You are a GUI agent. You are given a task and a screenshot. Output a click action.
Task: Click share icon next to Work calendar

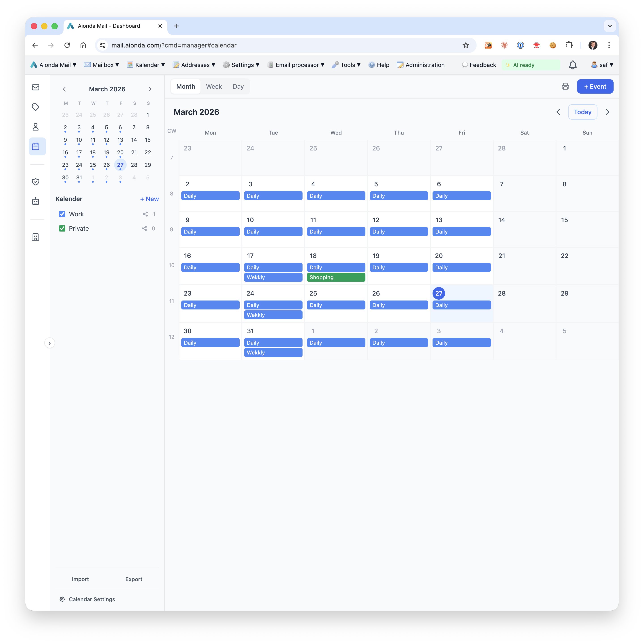tap(145, 214)
